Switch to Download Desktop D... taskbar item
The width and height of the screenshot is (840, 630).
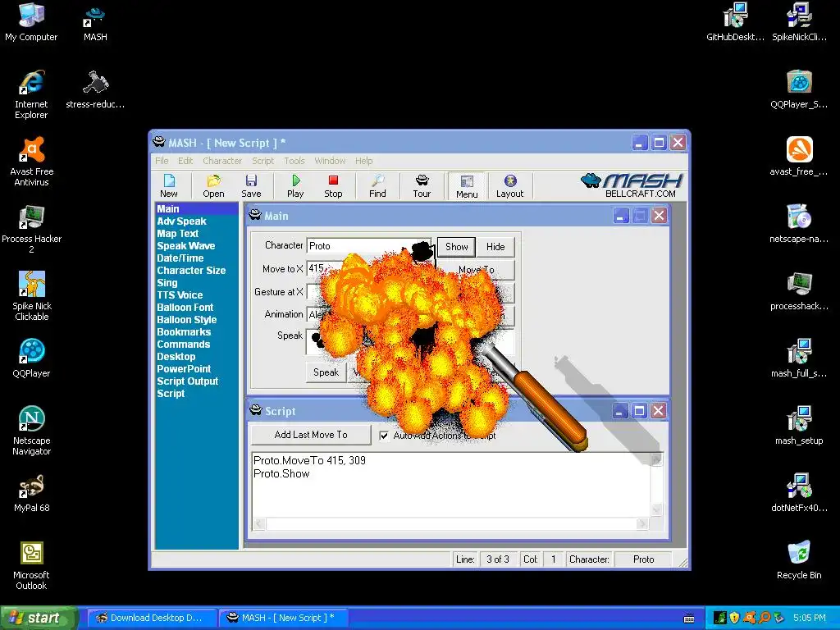click(x=152, y=619)
